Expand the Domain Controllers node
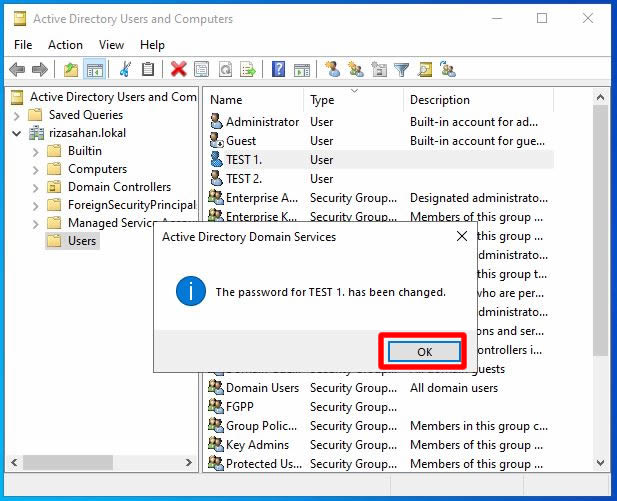617x501 pixels. (35, 188)
